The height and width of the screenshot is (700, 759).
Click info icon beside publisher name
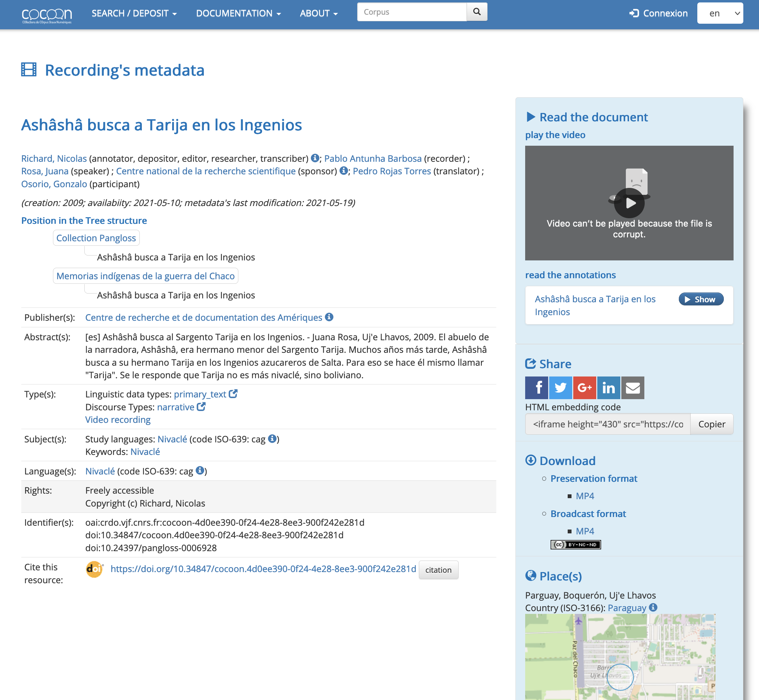(329, 317)
